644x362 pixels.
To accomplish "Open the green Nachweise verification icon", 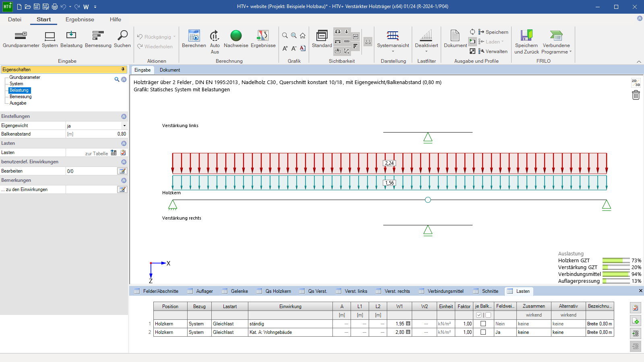I will coord(236,39).
